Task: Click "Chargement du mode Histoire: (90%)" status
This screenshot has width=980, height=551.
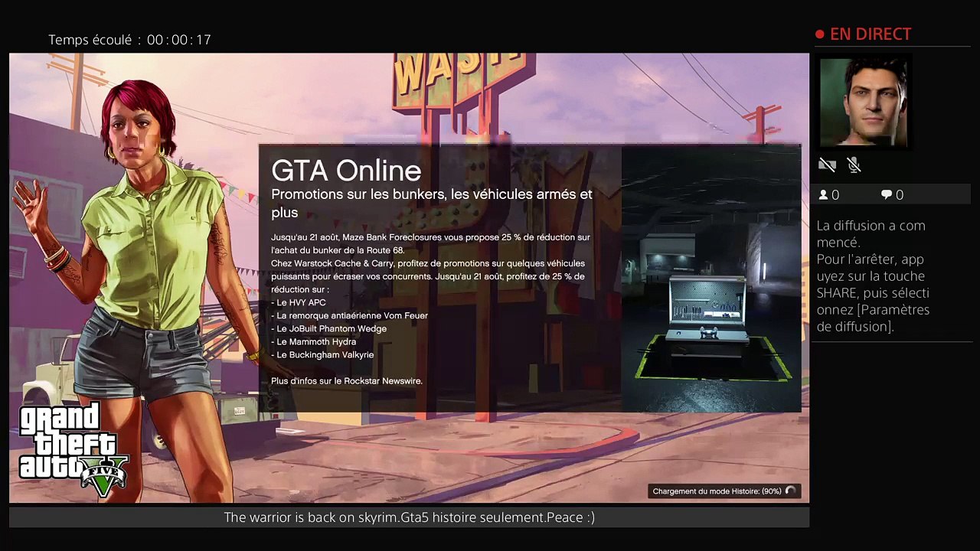Action: [x=717, y=491]
